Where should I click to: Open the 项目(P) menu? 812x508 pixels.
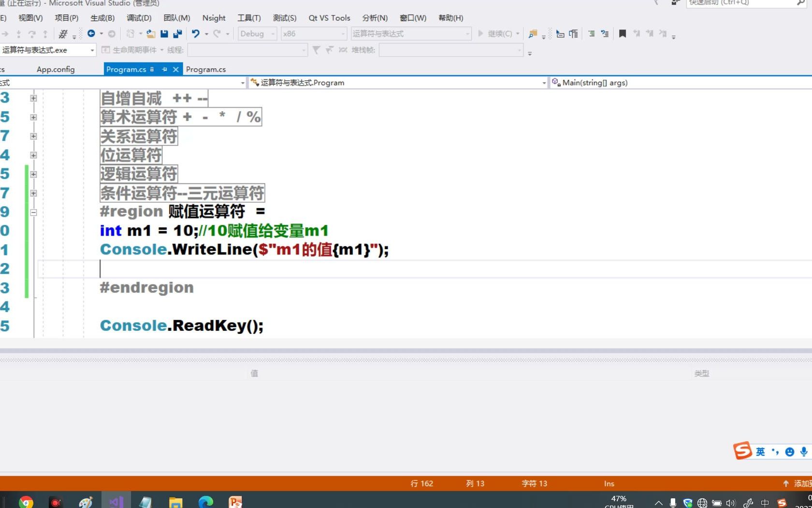pyautogui.click(x=66, y=18)
